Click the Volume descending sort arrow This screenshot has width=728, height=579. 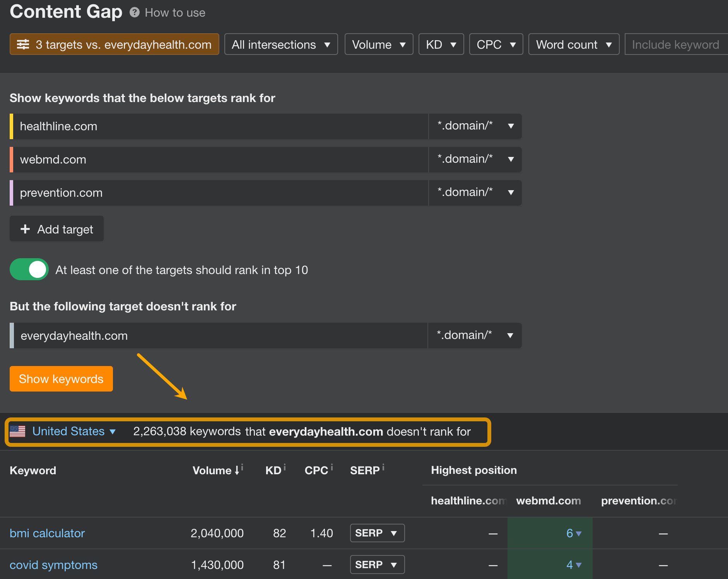click(x=237, y=470)
